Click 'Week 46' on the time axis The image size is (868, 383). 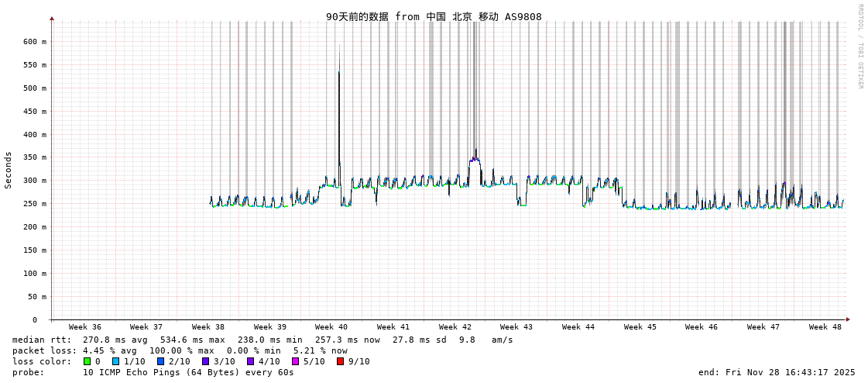click(702, 327)
